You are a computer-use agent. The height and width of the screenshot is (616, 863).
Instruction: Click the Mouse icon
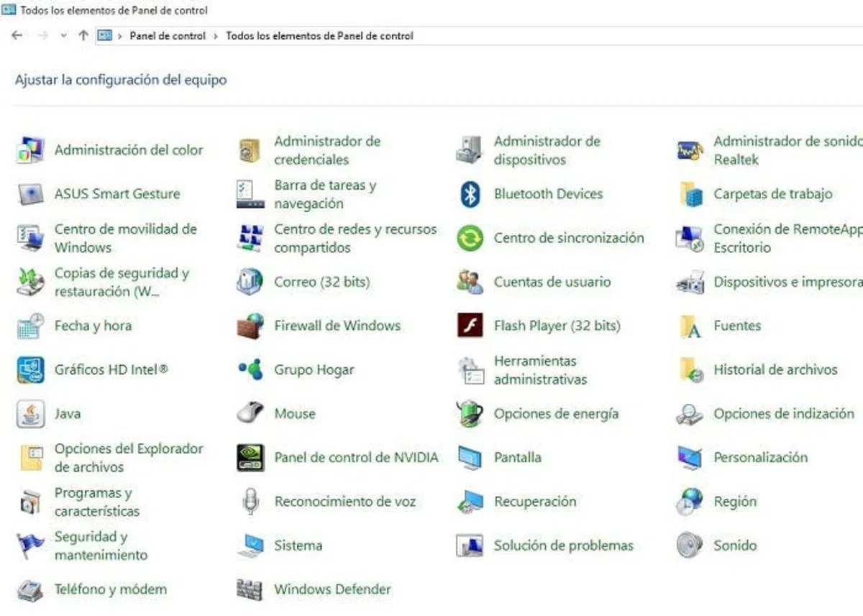(x=250, y=413)
